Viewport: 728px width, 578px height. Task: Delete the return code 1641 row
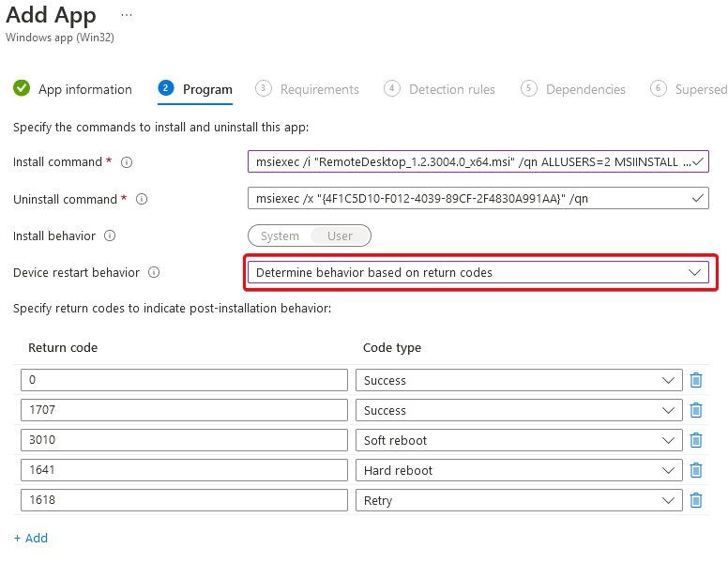pos(695,470)
